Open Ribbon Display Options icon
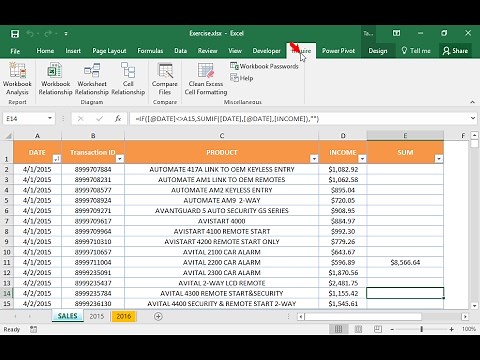Viewport: 480px width, 360px height. (396, 33)
